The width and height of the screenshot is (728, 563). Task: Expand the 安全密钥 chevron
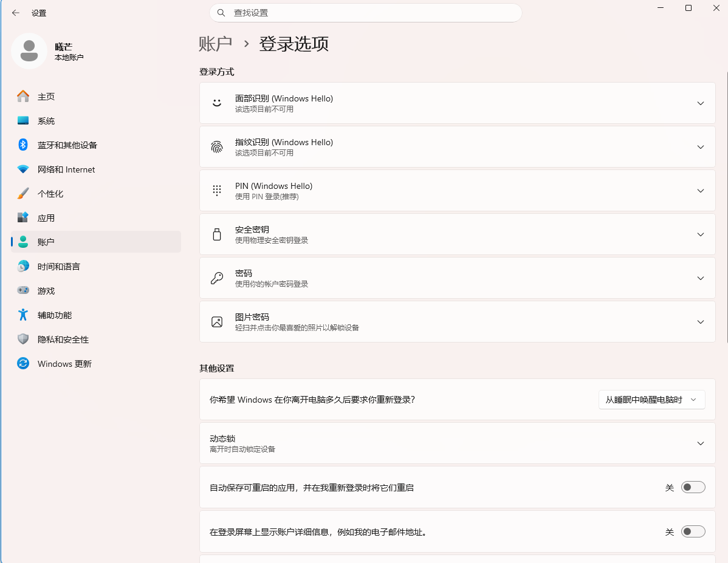point(701,234)
